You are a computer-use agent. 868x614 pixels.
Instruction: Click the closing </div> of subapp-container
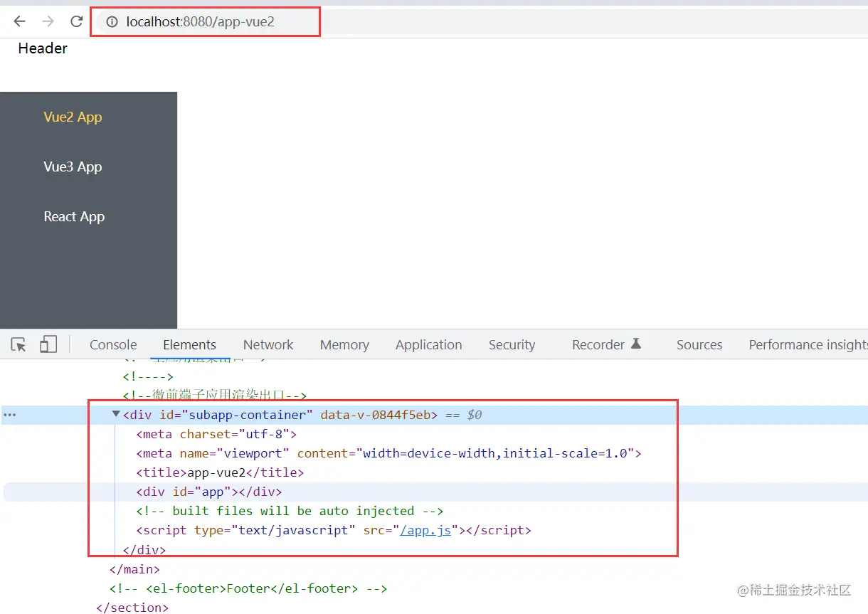pyautogui.click(x=144, y=550)
